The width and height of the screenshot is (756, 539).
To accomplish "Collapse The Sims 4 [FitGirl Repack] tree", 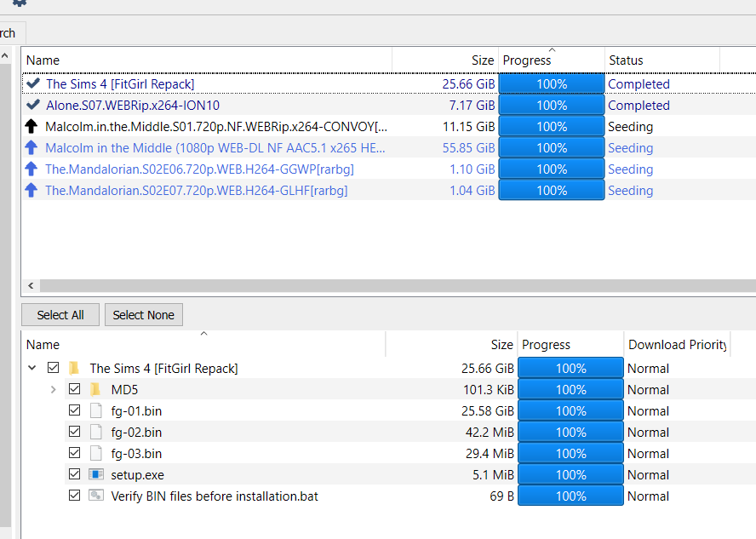I will pos(31,368).
